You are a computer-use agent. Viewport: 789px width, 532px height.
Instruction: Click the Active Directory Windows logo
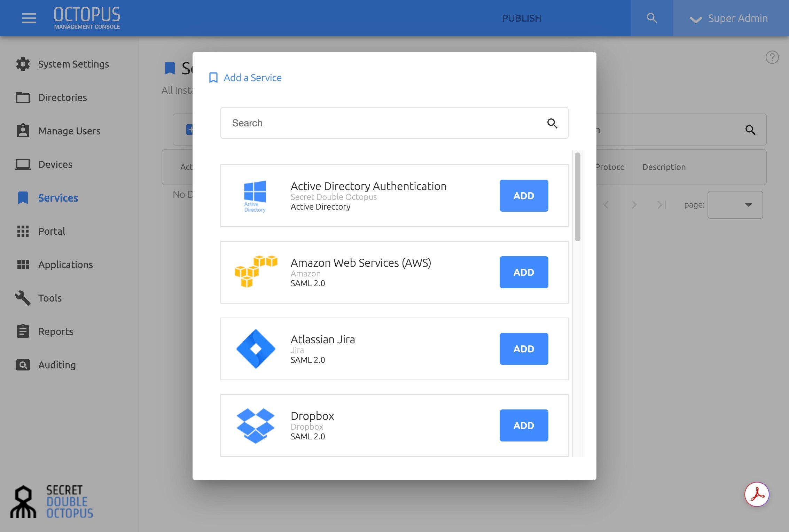click(255, 196)
